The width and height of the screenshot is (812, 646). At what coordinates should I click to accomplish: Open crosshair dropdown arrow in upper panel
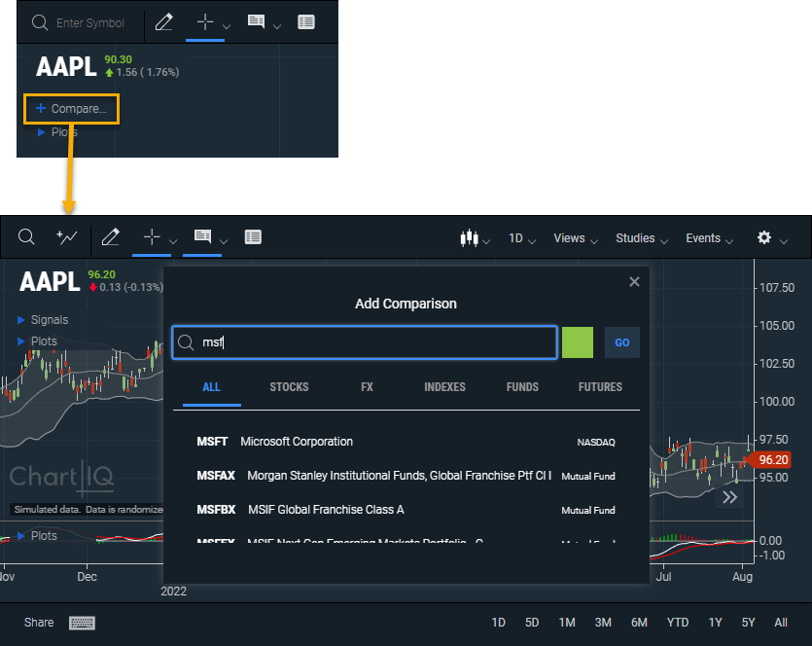(227, 26)
